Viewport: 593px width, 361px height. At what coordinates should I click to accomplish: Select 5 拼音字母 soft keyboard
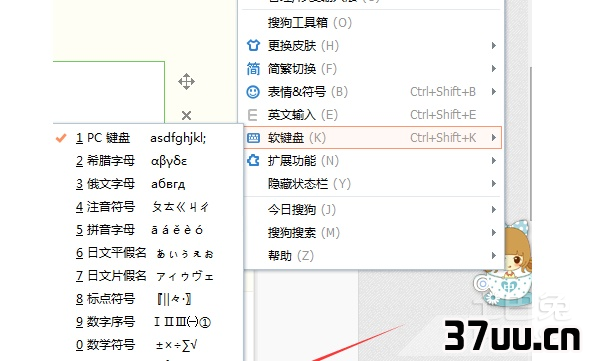147,230
